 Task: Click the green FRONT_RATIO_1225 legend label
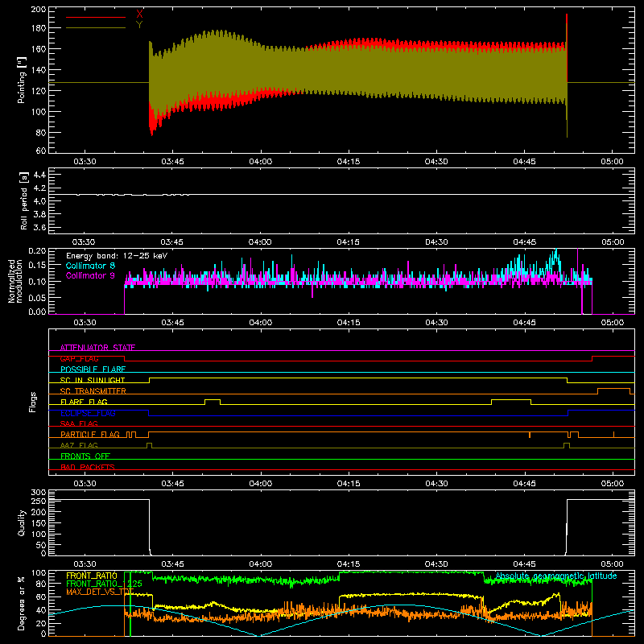tap(105, 584)
